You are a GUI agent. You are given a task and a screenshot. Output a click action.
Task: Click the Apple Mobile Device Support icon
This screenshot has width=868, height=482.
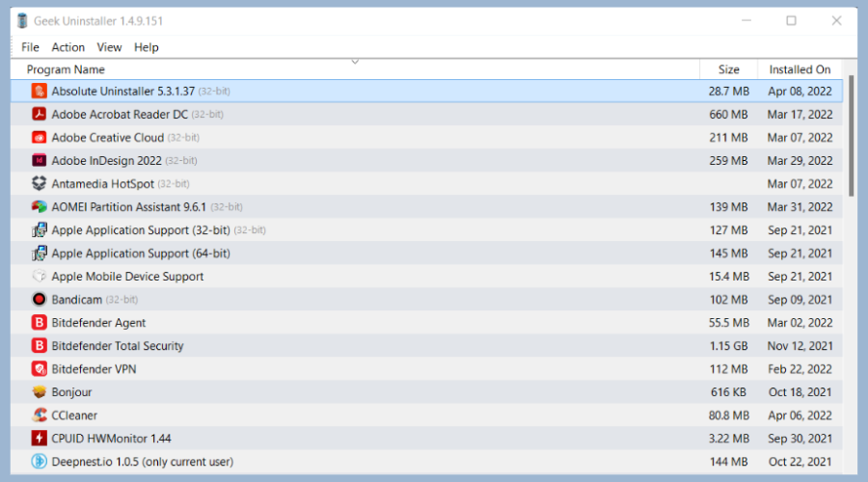39,276
